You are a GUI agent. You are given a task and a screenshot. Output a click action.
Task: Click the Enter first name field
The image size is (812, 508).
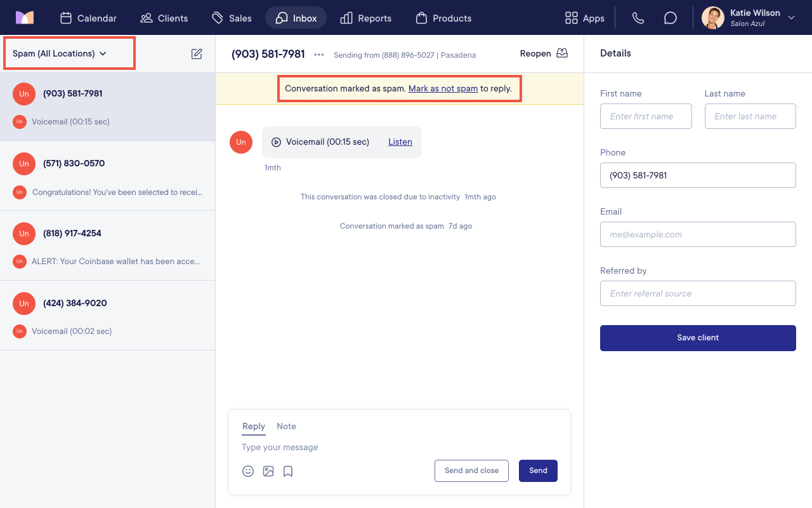tap(646, 116)
